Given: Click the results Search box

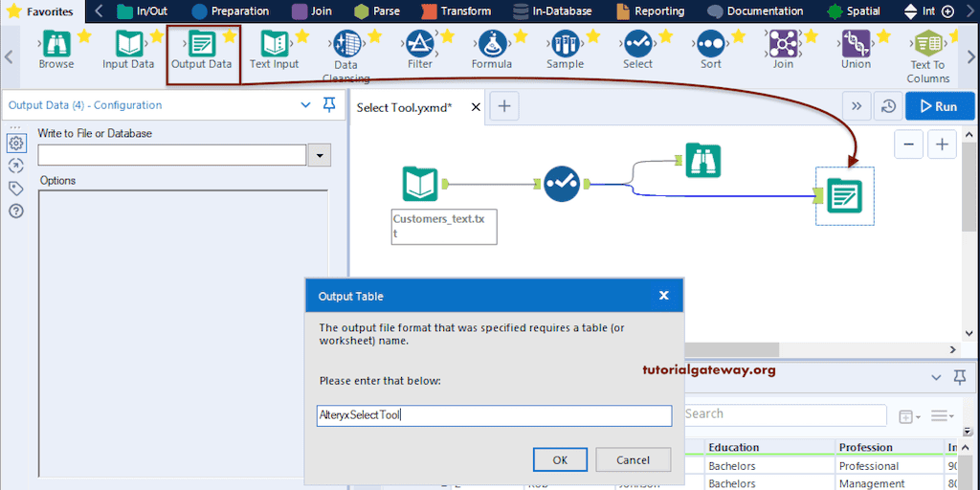Looking at the screenshot, I should click(x=785, y=413).
